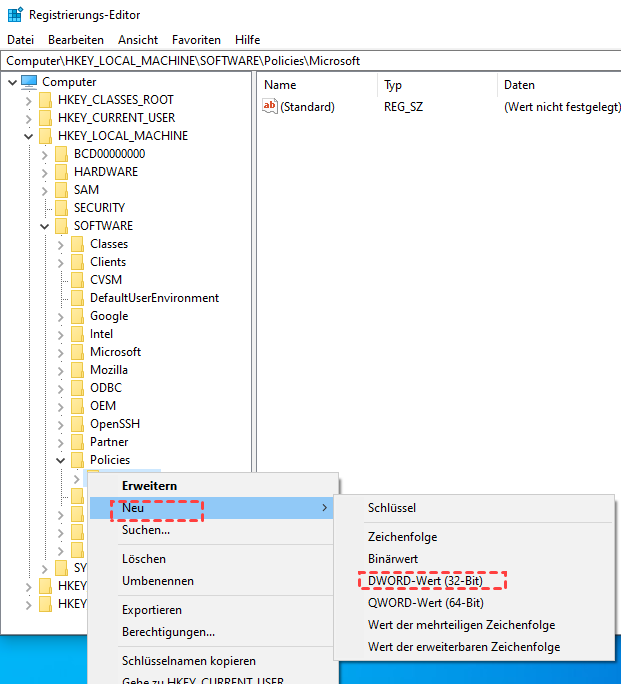Screen dimensions: 621x684
Task: Click the Registry Editor app icon in title bar
Action: (x=15, y=15)
